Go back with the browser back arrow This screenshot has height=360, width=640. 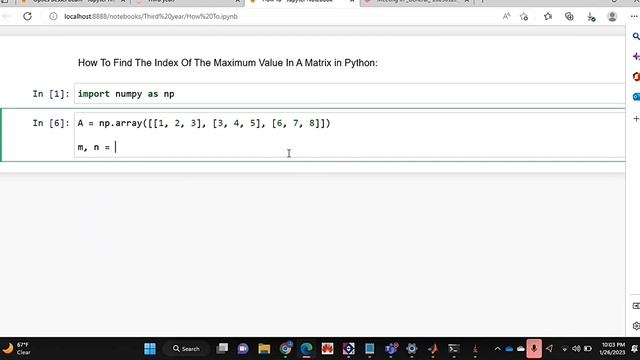click(7, 16)
